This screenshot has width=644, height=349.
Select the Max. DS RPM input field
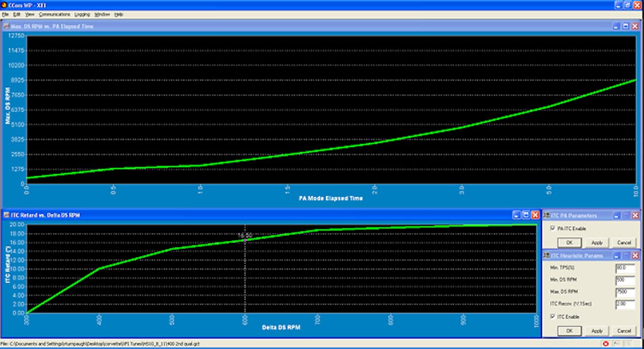625,291
